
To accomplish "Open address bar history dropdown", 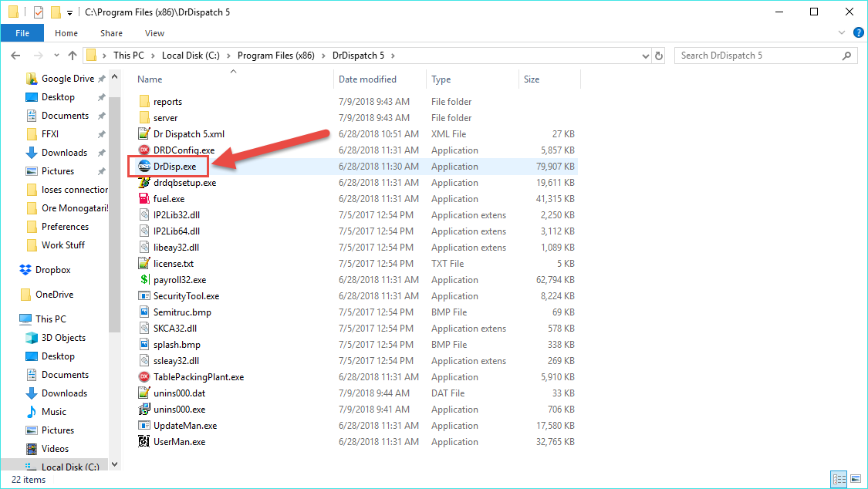I will click(646, 56).
